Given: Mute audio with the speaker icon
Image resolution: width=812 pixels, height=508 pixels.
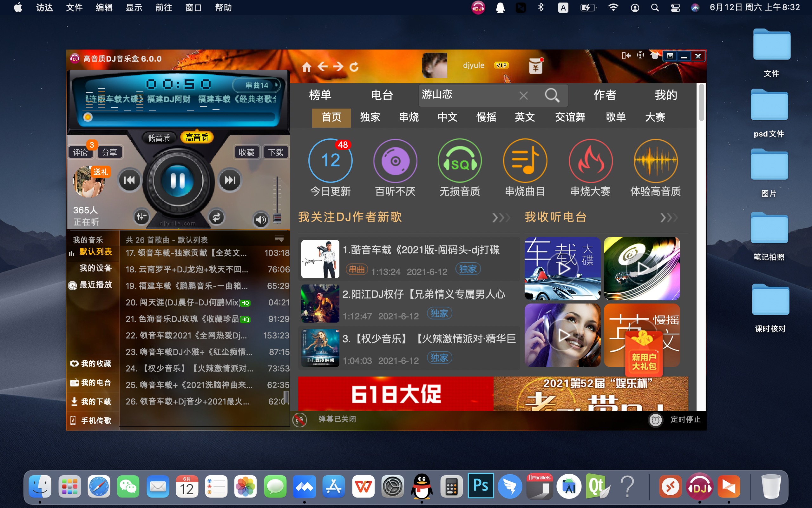Looking at the screenshot, I should coord(261,220).
